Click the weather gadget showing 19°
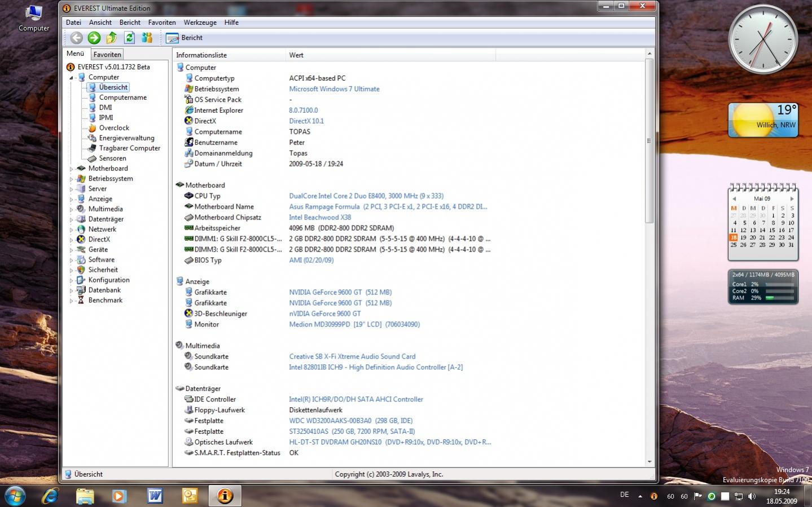This screenshot has height=507, width=812. pyautogui.click(x=763, y=120)
